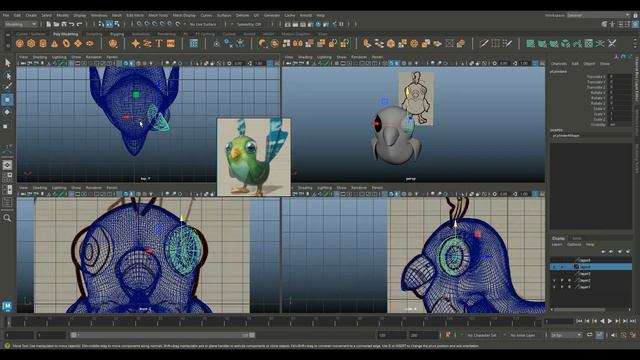Play the animation forward

[610, 321]
